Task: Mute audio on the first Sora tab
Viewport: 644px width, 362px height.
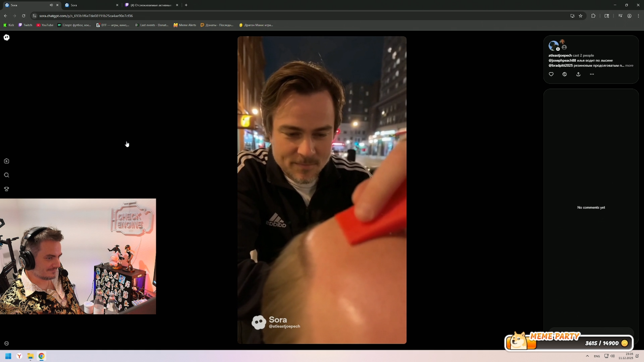Action: pos(51,5)
